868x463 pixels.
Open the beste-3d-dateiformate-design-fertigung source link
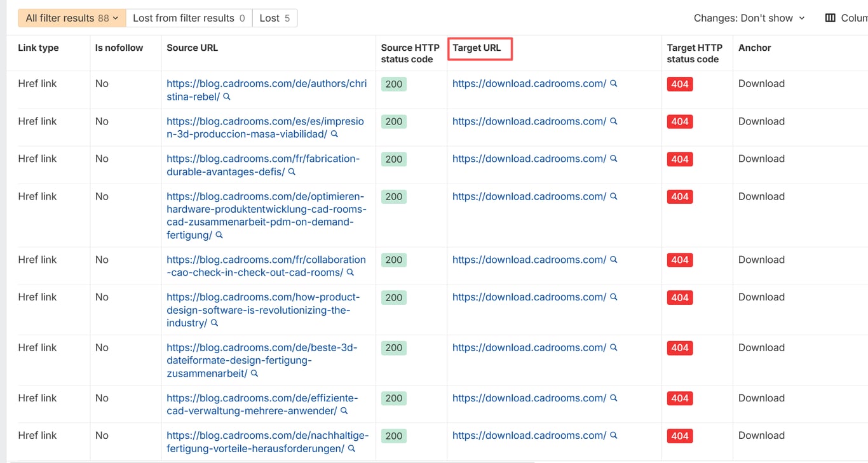[x=262, y=361]
